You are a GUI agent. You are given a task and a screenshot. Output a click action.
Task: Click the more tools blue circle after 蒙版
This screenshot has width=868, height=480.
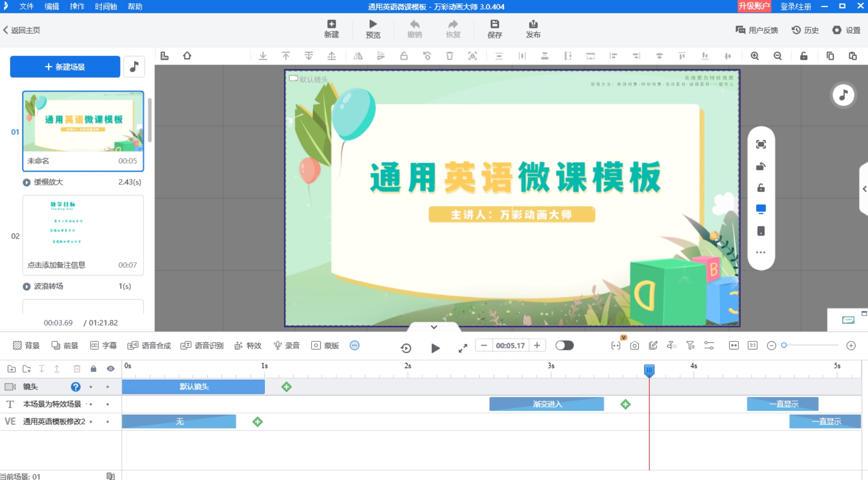(x=355, y=345)
